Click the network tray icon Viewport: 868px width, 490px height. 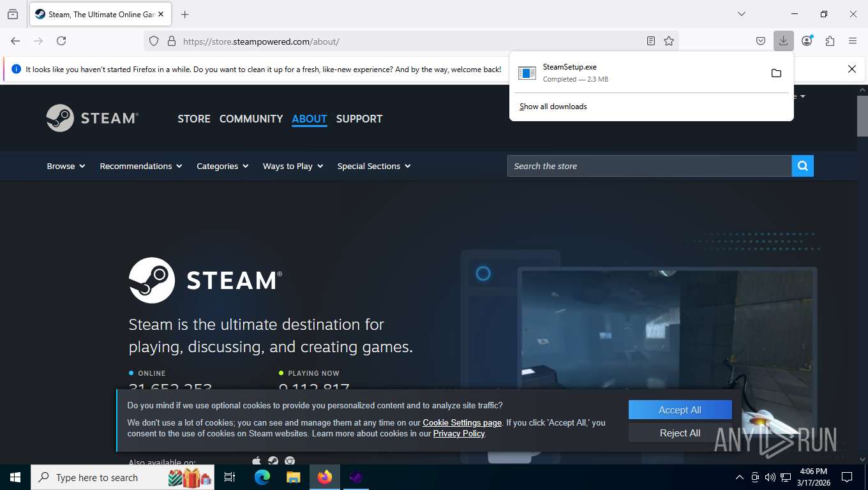(x=786, y=477)
